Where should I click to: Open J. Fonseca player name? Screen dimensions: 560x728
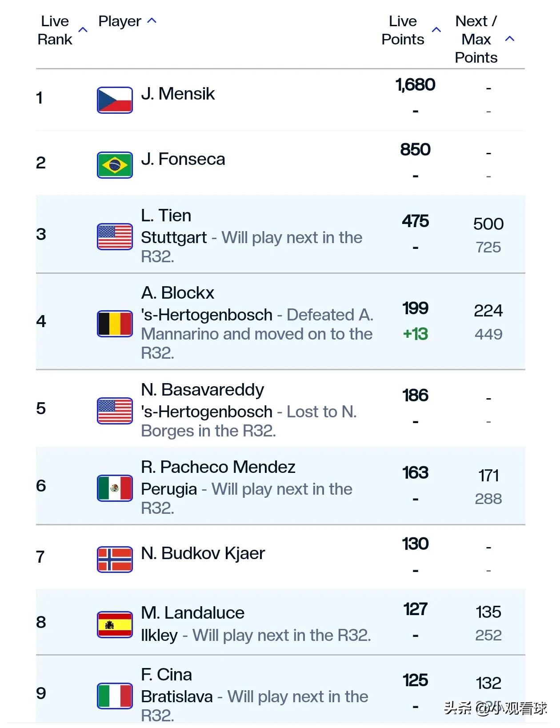click(183, 159)
